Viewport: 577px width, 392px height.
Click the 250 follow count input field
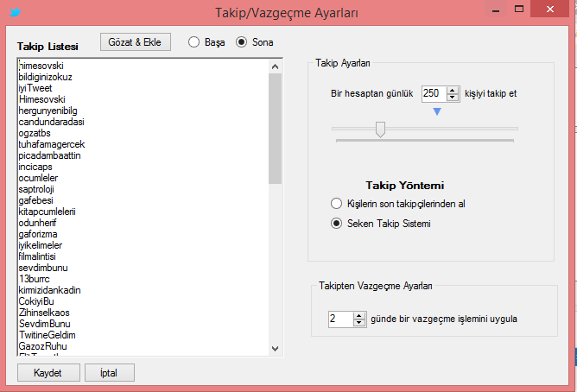click(433, 93)
